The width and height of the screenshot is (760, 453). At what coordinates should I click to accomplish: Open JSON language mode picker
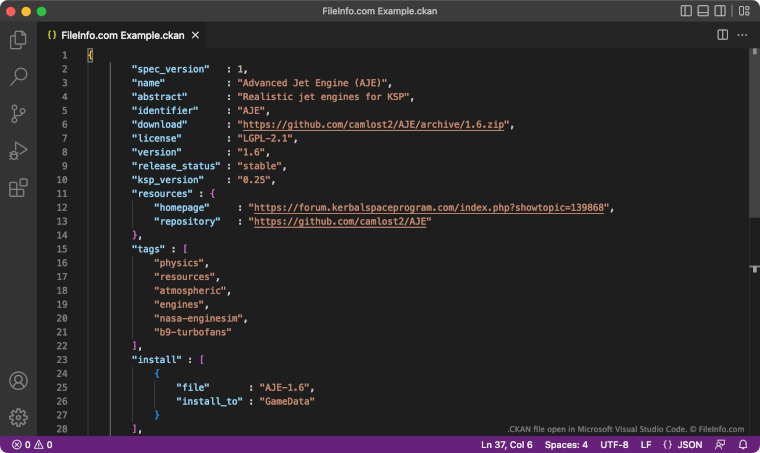pyautogui.click(x=683, y=444)
